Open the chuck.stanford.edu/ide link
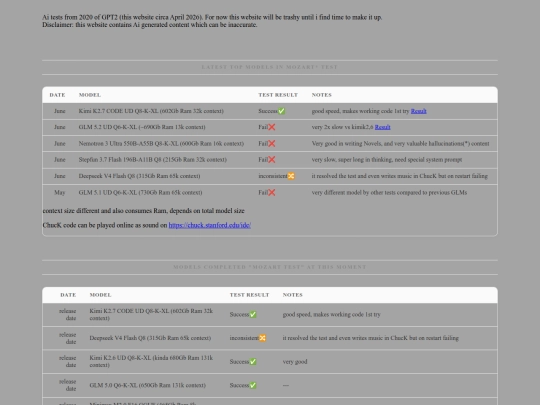 [209, 225]
